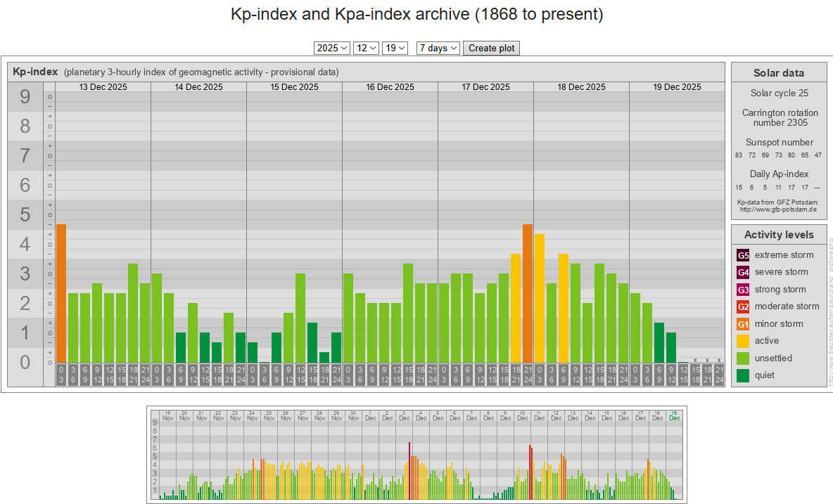Click the tall yellow bar starting 18 Dec
833x504 pixels.
(540, 298)
